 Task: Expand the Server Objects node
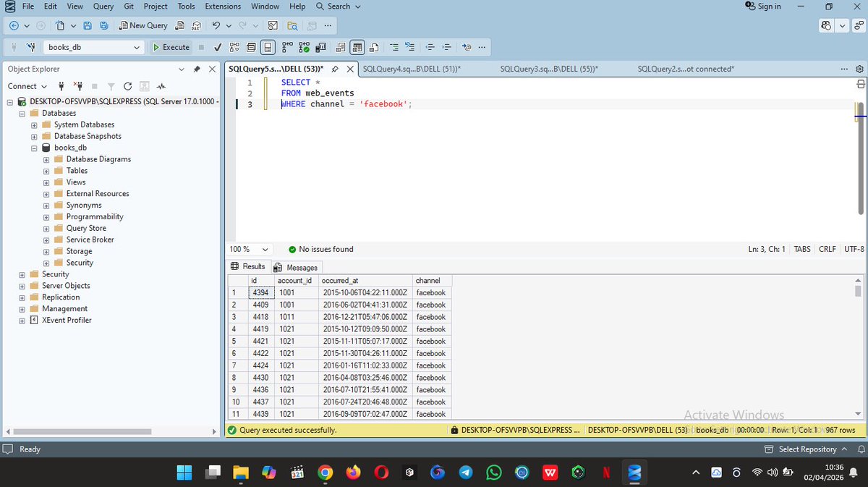pos(22,286)
